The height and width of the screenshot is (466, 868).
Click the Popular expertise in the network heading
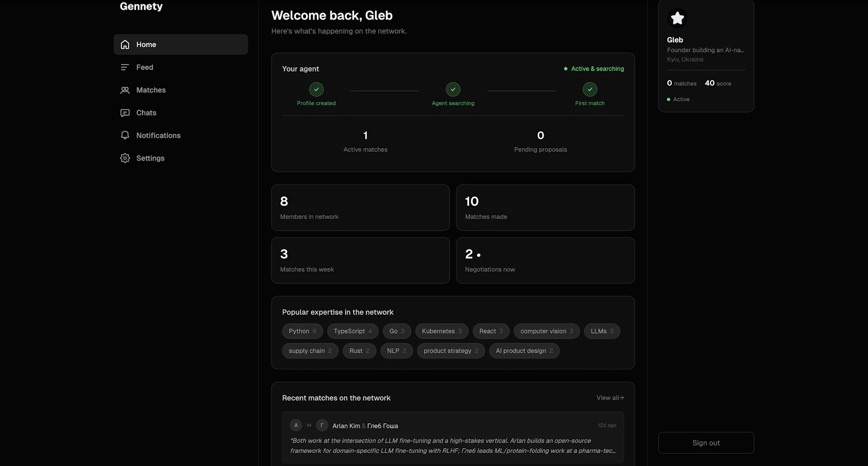pos(338,312)
